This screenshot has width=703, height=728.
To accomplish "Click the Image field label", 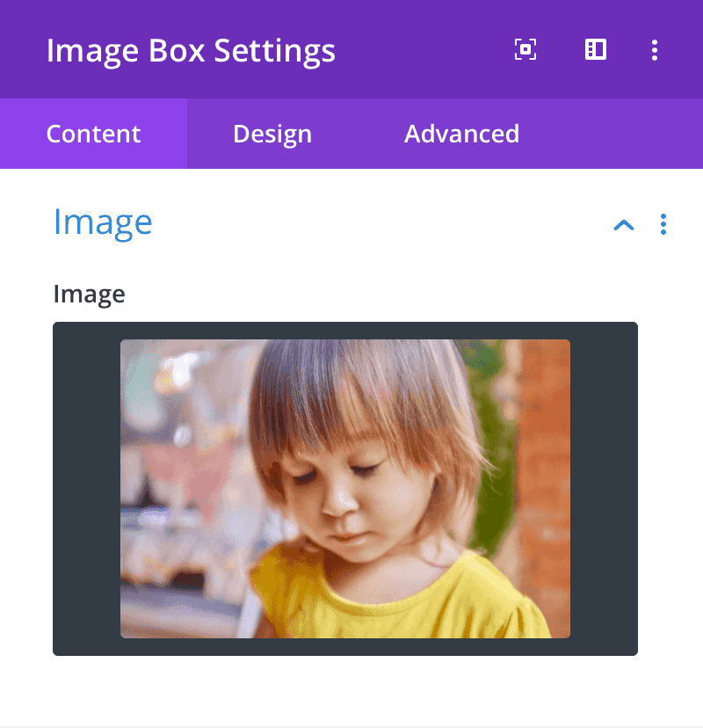I will tap(89, 295).
